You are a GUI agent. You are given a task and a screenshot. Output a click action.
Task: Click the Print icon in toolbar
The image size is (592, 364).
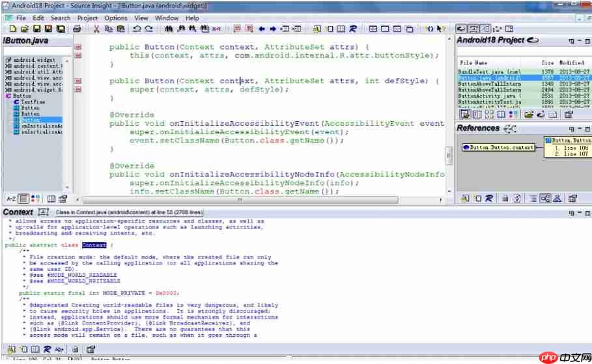point(77,29)
